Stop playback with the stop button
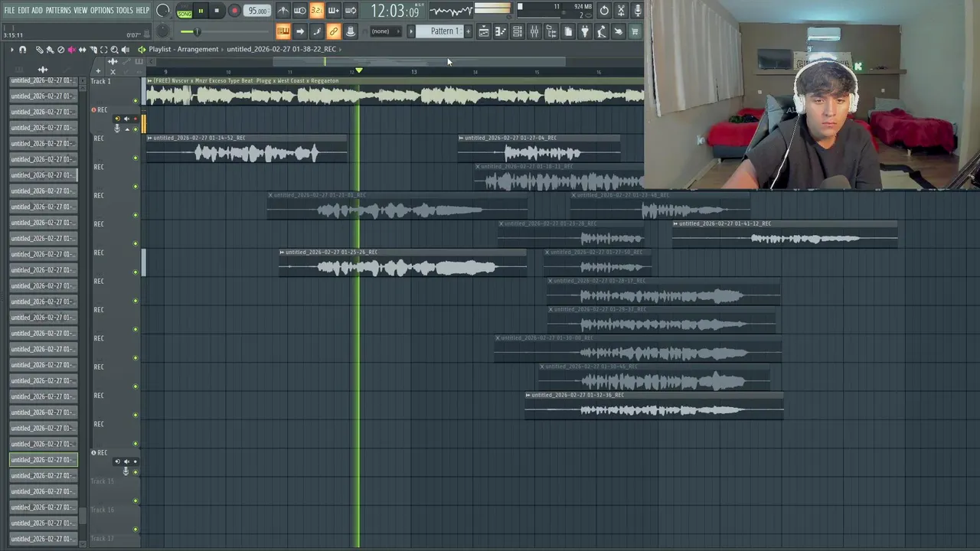980x551 pixels. coord(217,11)
